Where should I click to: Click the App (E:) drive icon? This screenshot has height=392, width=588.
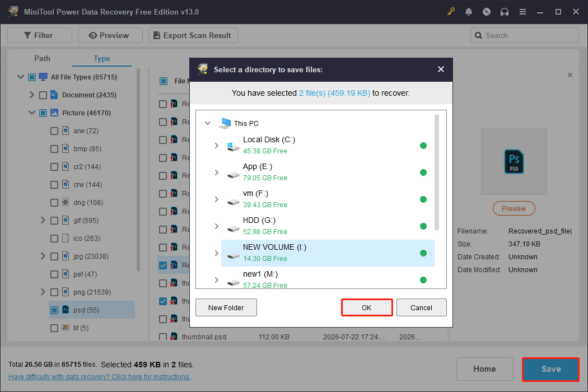[x=233, y=175]
